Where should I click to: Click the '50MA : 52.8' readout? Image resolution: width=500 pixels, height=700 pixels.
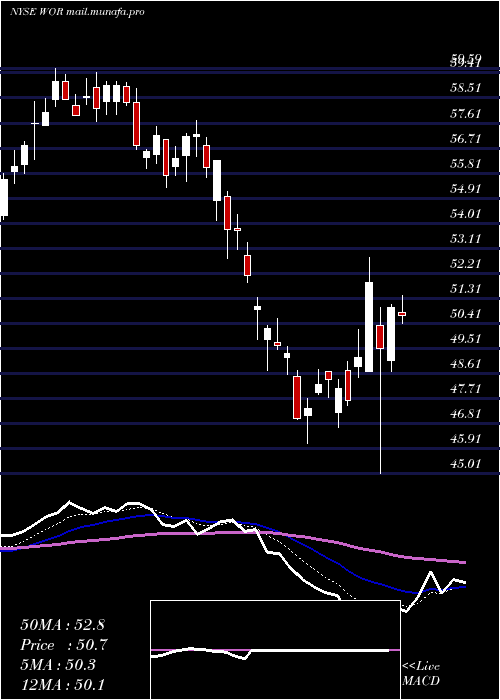[62, 625]
